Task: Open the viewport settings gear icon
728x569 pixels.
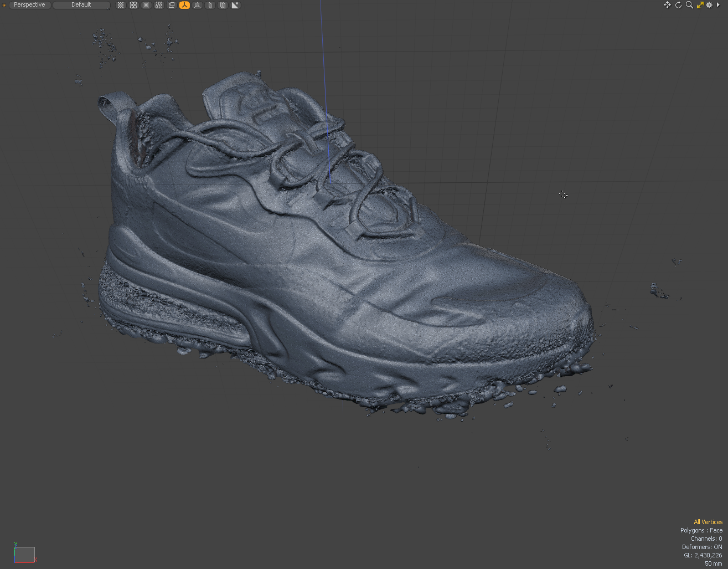Action: pyautogui.click(x=709, y=5)
